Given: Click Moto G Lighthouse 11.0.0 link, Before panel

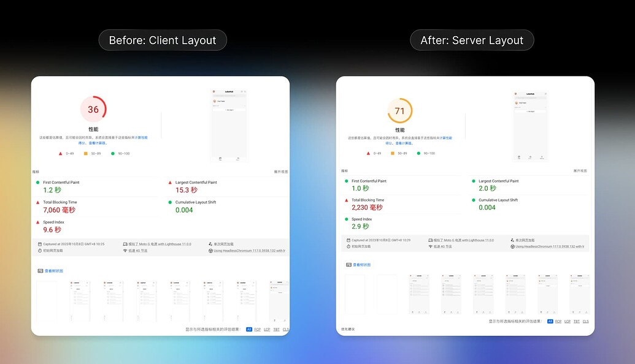Looking at the screenshot, I should coord(160,245).
